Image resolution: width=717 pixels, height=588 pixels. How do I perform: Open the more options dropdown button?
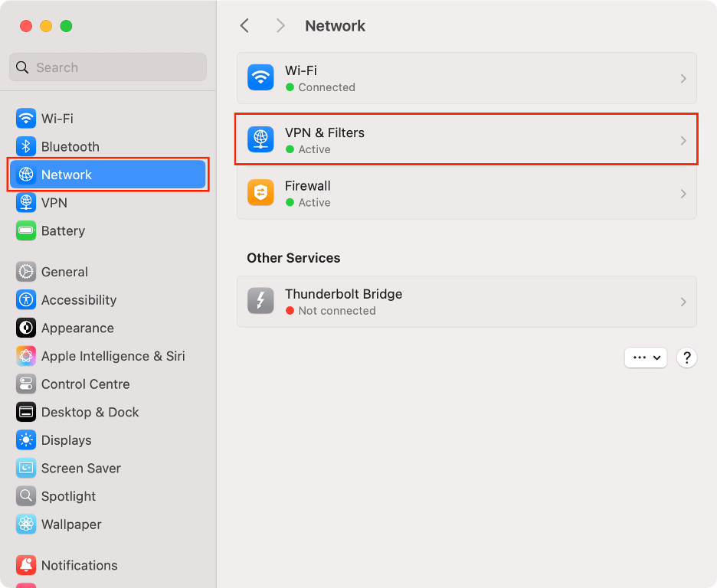[646, 358]
